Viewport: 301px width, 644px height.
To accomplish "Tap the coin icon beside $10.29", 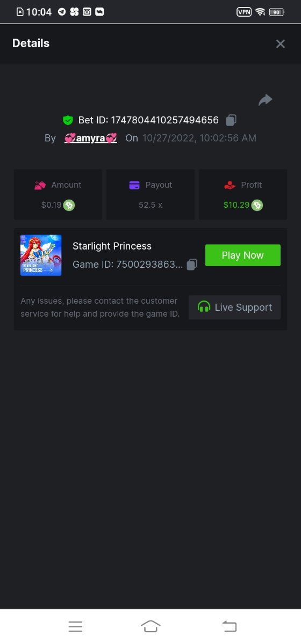I will pos(257,204).
